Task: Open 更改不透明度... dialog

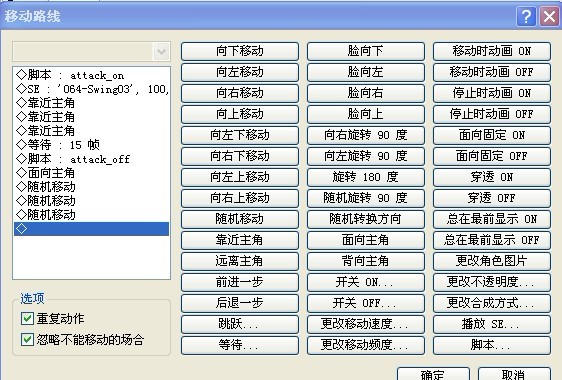Action: click(x=492, y=282)
